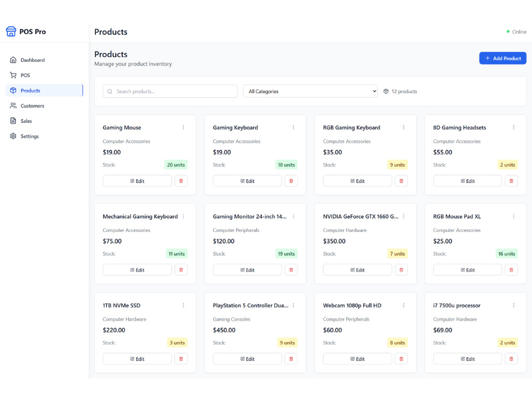Click the '3 units' stock badge
Viewport: 532px width, 399px height.
point(177,343)
